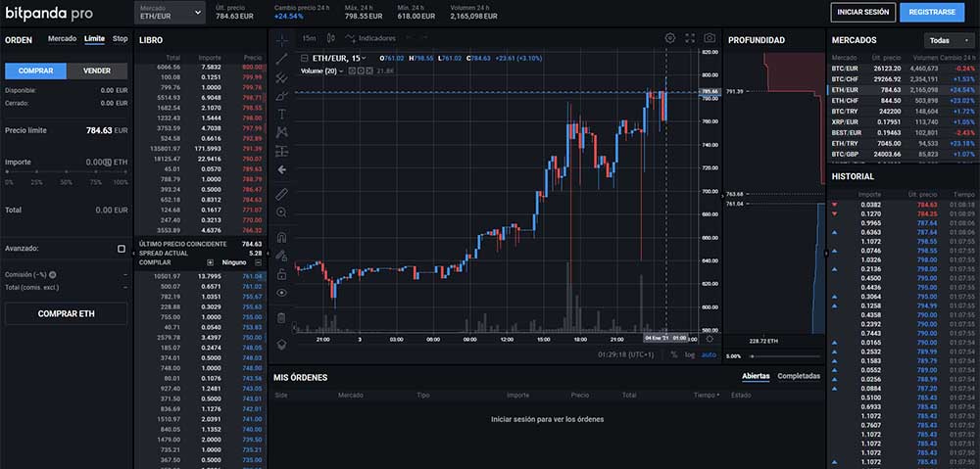Select the brush drawing tool
The height and width of the screenshot is (469, 980).
coord(282,96)
